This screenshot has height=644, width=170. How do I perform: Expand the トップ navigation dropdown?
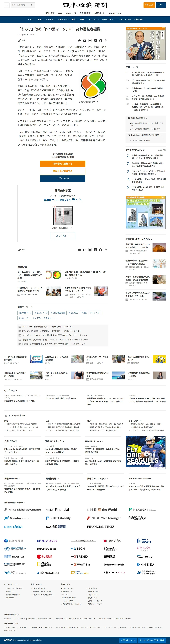click(x=31, y=19)
